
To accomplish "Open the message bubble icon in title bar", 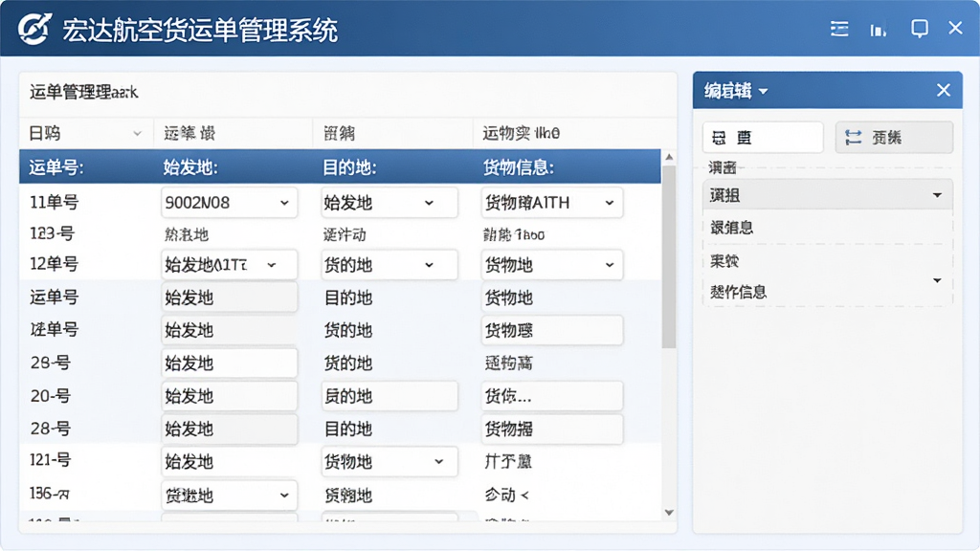I will coord(920,28).
